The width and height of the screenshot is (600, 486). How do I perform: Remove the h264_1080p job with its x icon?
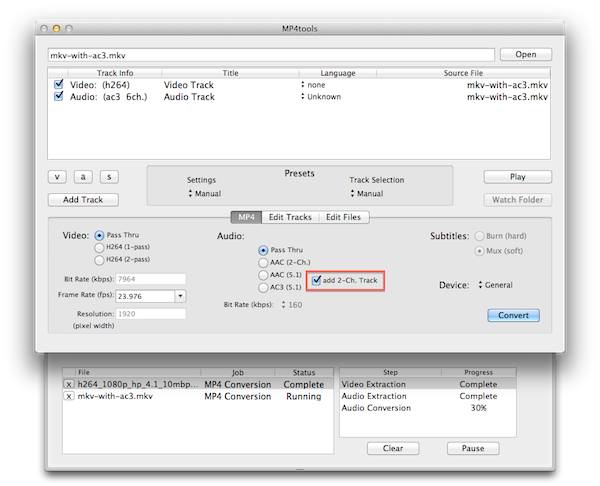68,384
